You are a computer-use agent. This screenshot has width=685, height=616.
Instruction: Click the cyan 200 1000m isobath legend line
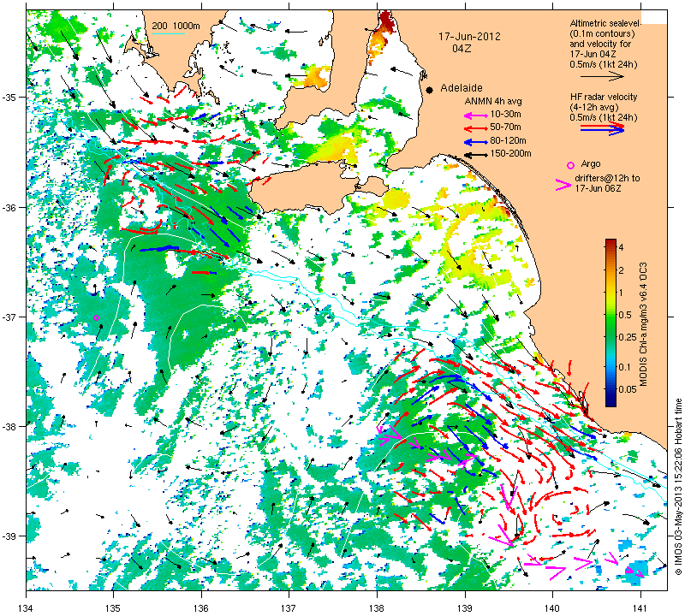click(168, 33)
